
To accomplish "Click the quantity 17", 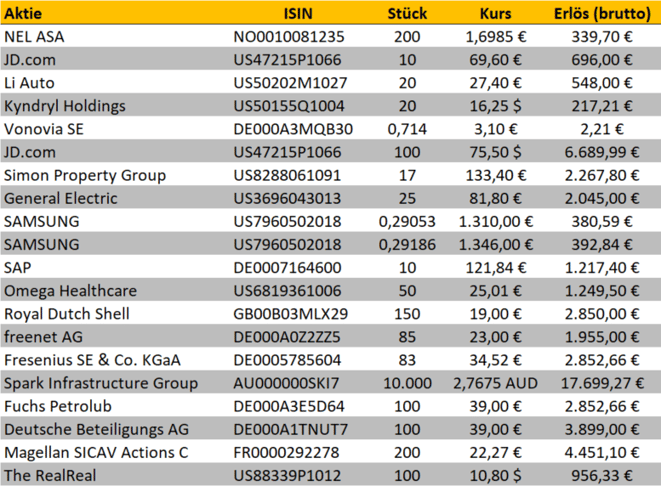I will click(407, 175).
